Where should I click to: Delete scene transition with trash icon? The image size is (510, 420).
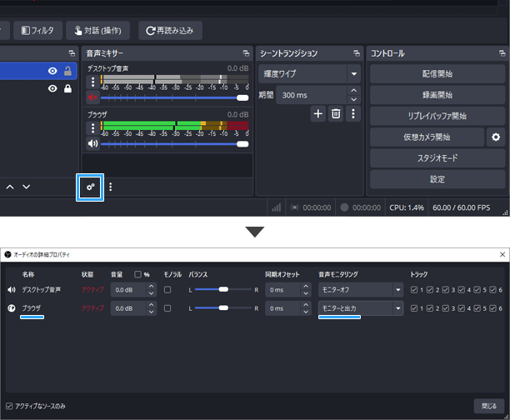[336, 114]
